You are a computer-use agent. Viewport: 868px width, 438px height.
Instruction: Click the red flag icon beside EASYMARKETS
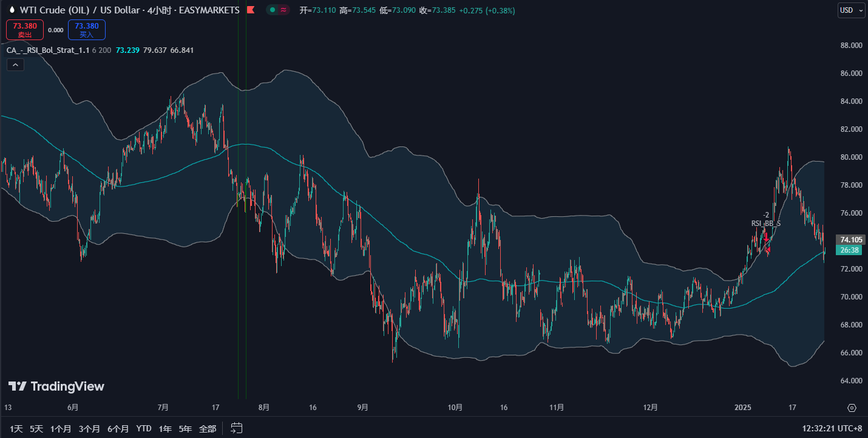click(249, 10)
